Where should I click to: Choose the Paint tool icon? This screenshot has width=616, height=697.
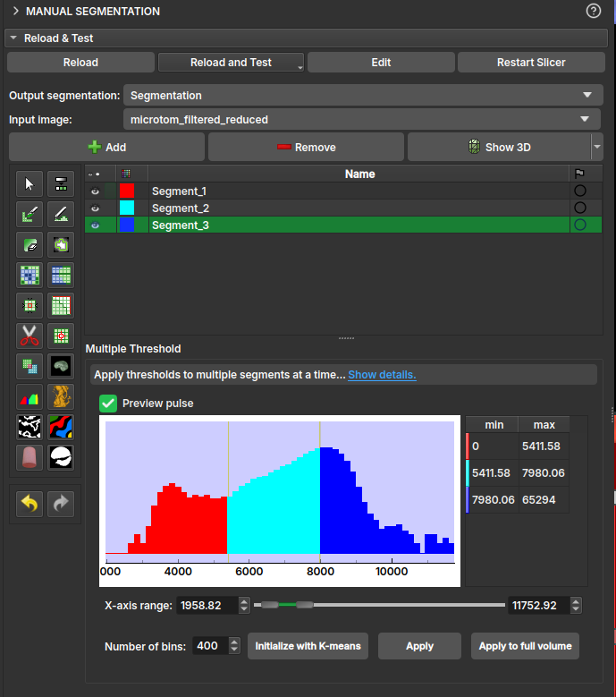pos(30,214)
